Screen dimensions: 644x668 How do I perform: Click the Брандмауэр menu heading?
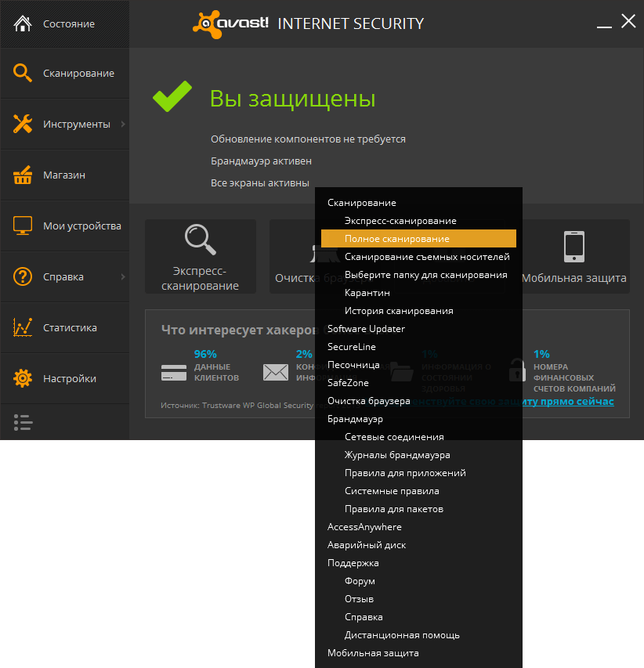pyautogui.click(x=418, y=419)
